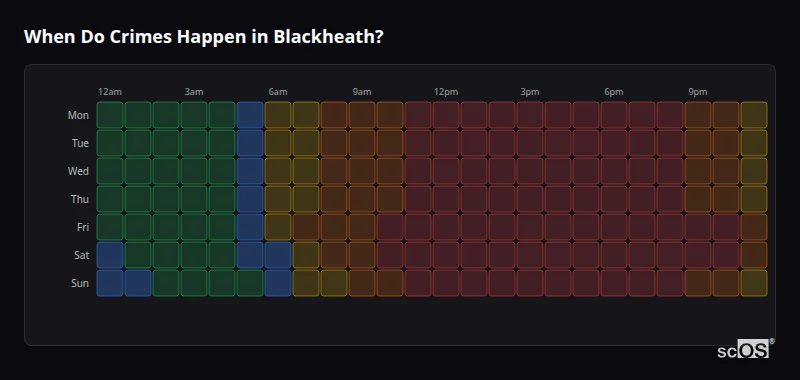Select the Saturday 6pm cell
Screen dimensions: 800x380
tap(614, 255)
